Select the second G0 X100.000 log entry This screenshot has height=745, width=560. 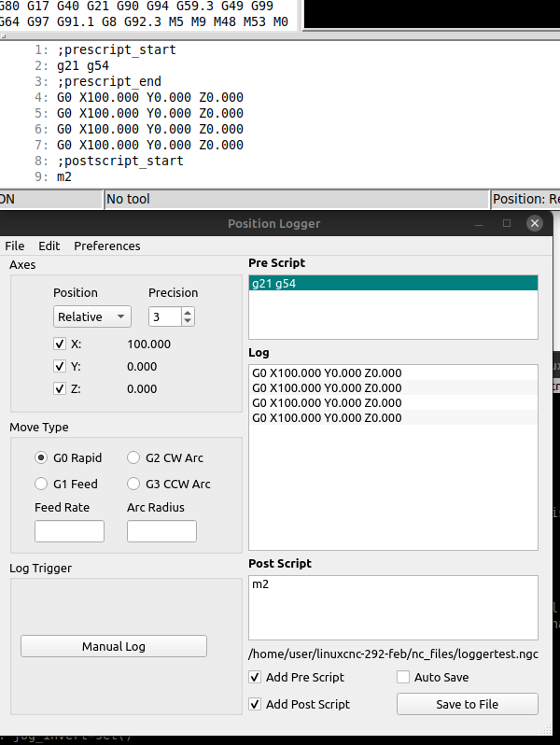pos(393,387)
